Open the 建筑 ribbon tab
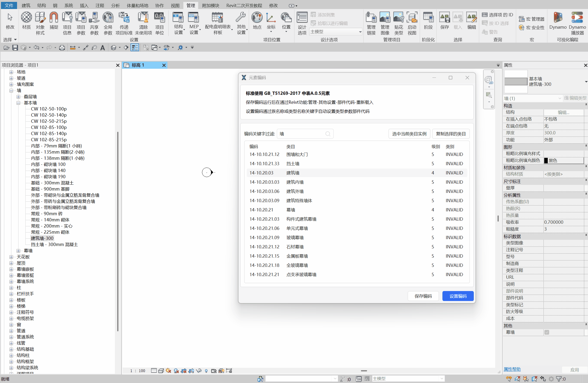Viewport: 588px width, 383px height. click(x=26, y=5)
